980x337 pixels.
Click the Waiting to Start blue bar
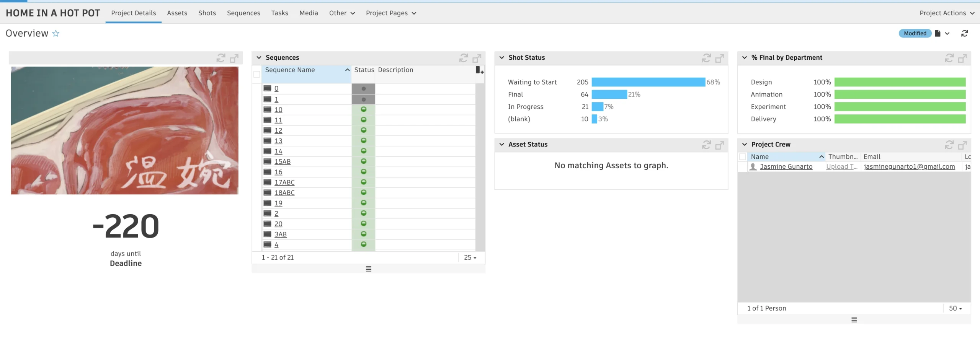tap(648, 82)
